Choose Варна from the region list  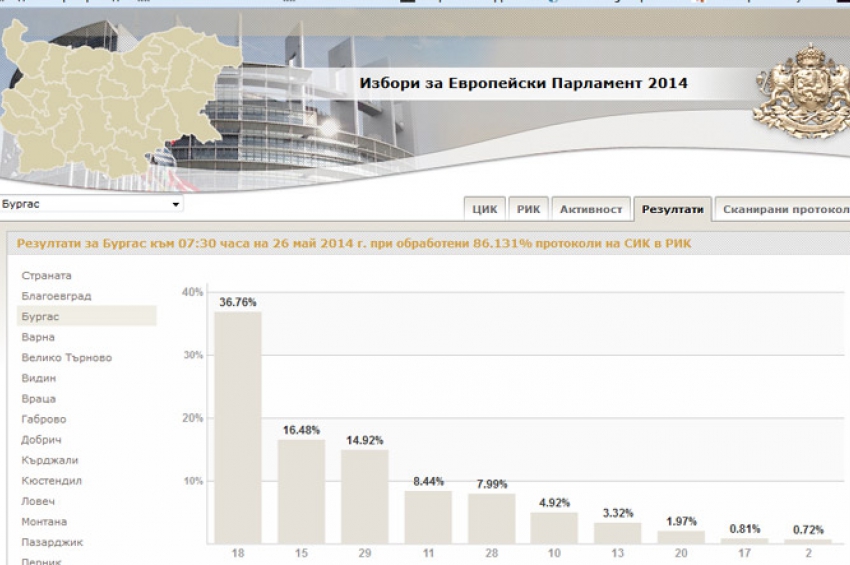coord(38,337)
